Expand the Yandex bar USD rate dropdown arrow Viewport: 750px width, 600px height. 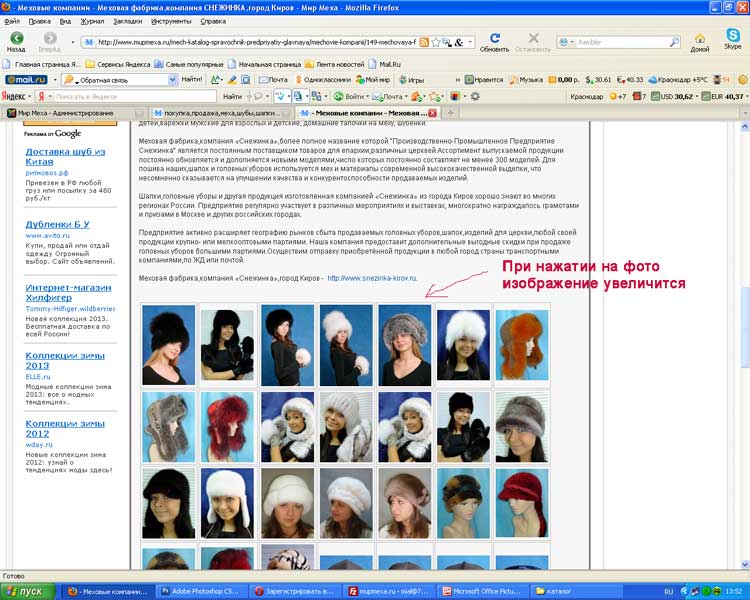696,97
